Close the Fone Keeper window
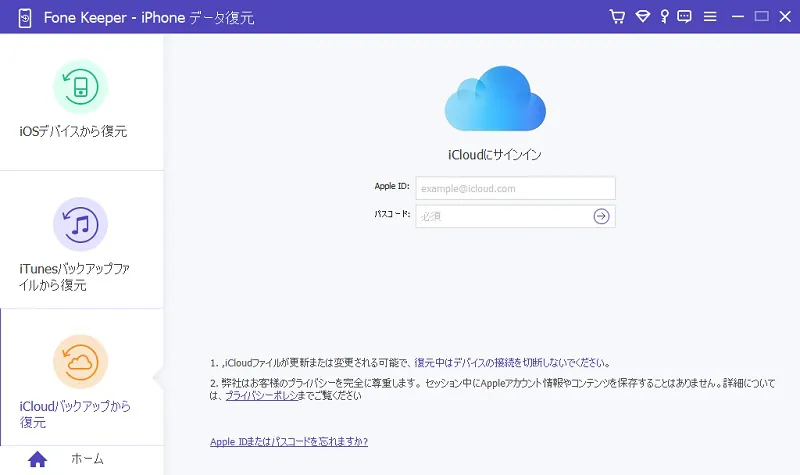 click(785, 17)
